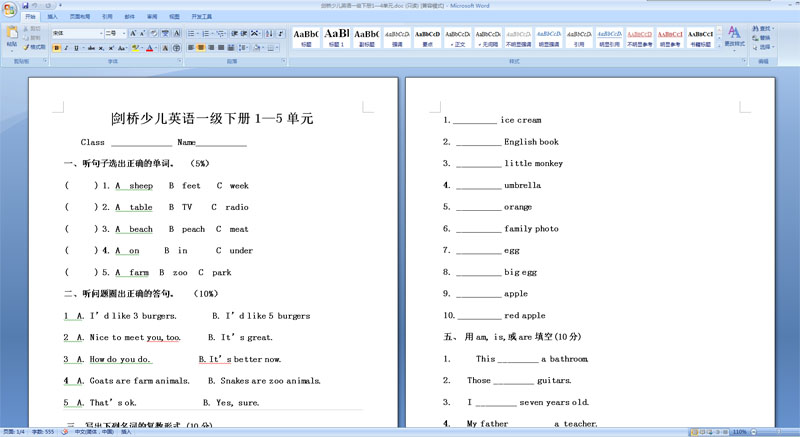The height and width of the screenshot is (437, 800).
Task: Toggle character shading A button
Action: coord(165,48)
